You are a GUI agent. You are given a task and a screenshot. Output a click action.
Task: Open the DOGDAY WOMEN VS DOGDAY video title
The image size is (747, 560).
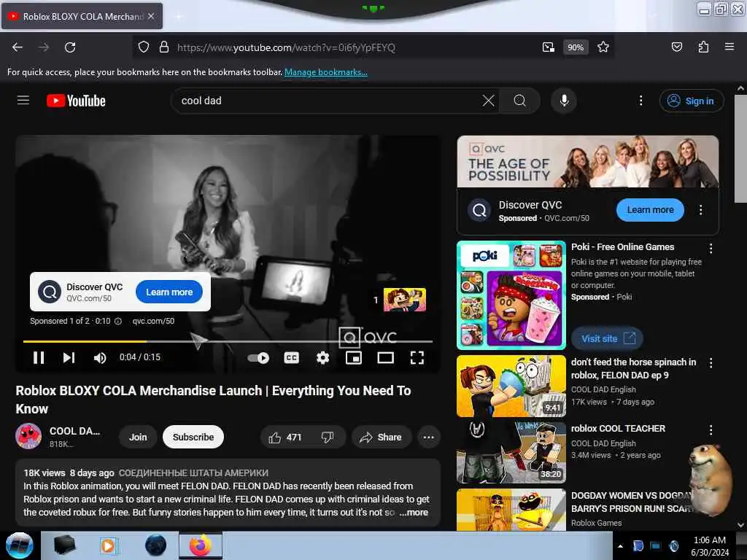(632, 502)
